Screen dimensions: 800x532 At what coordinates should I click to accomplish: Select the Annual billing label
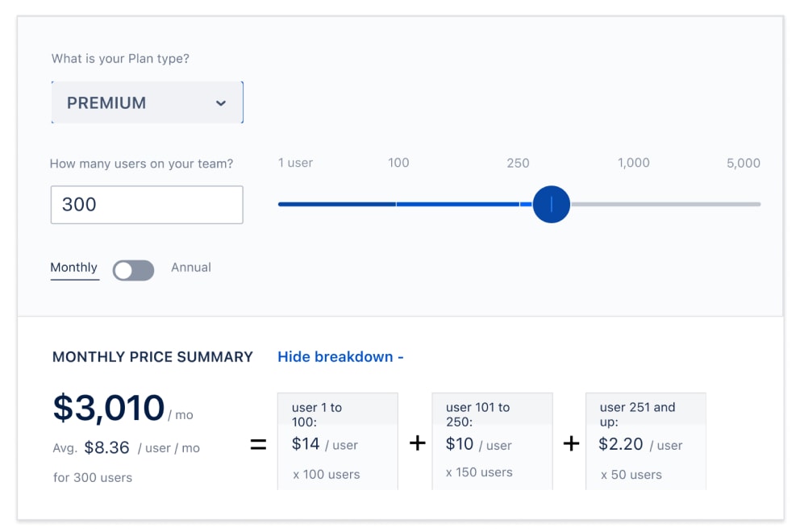pos(191,267)
